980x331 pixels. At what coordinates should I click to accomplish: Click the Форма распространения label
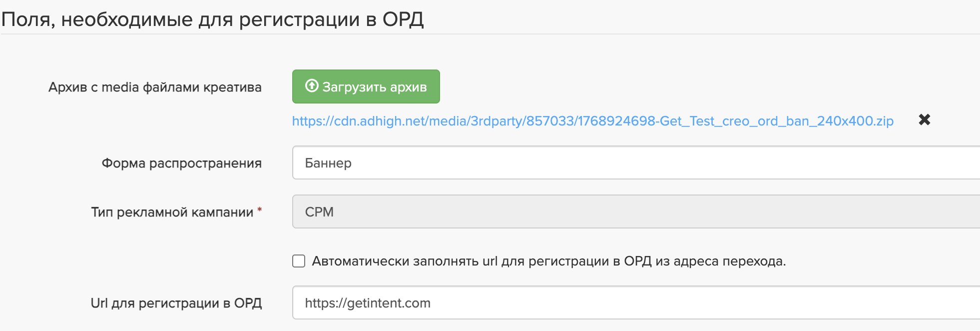(181, 163)
